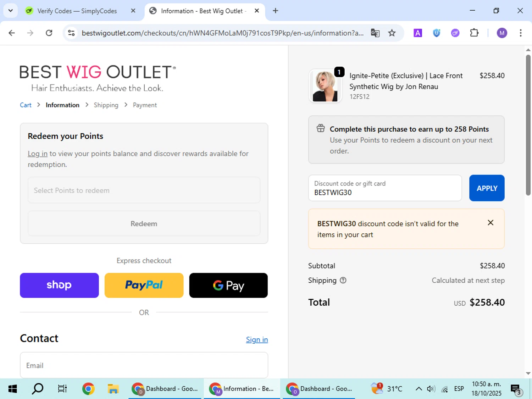The height and width of the screenshot is (399, 532).
Task: Open the volume control
Action: (431, 389)
